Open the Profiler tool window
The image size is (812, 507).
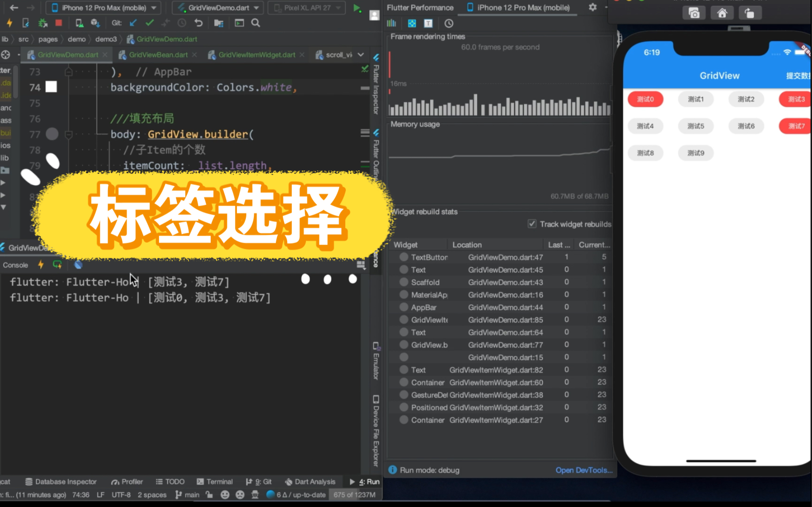(127, 481)
